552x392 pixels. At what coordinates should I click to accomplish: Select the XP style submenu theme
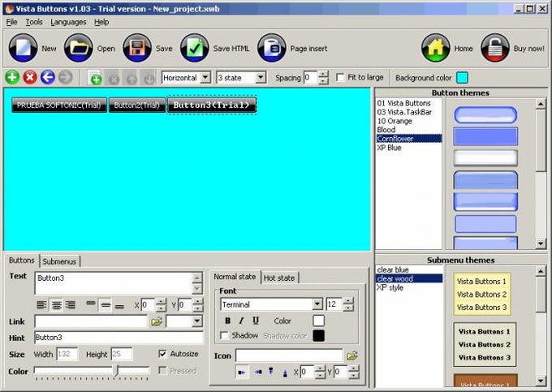(x=390, y=287)
